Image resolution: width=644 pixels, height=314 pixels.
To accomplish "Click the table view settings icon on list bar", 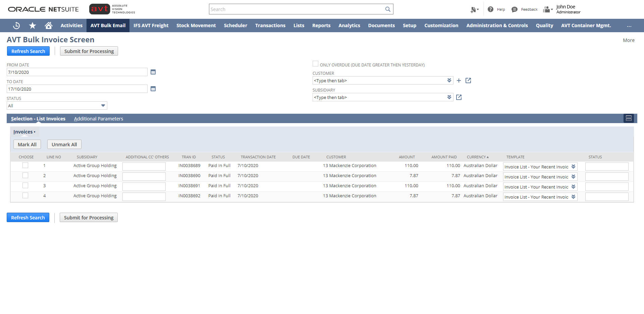I will [x=629, y=118].
